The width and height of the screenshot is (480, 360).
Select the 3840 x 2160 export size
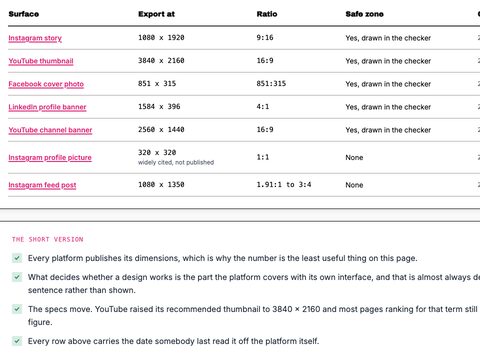tap(161, 61)
